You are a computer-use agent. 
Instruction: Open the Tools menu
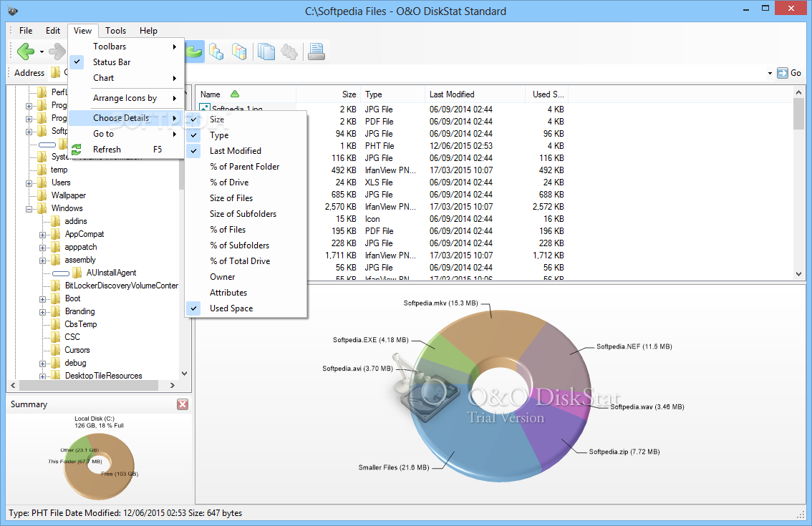(x=115, y=31)
